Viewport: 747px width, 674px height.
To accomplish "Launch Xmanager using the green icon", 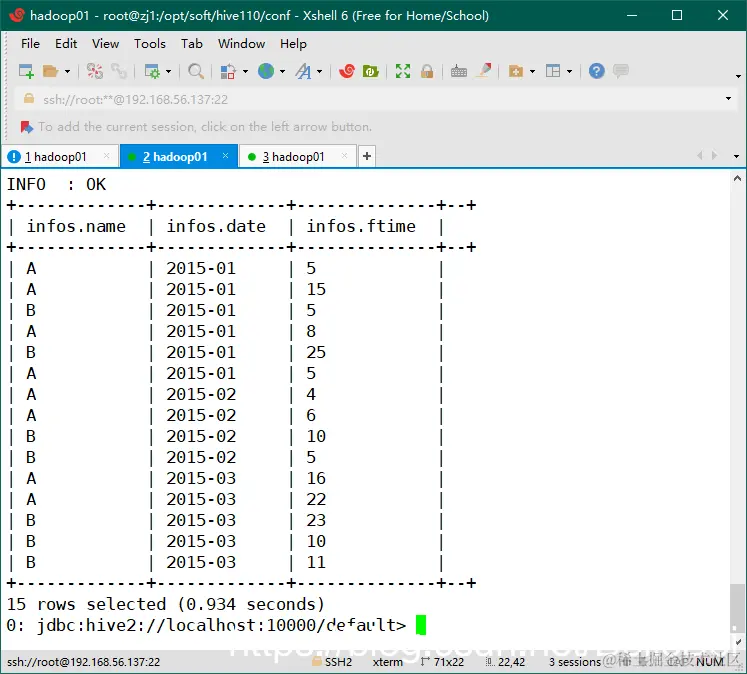I will pyautogui.click(x=370, y=71).
